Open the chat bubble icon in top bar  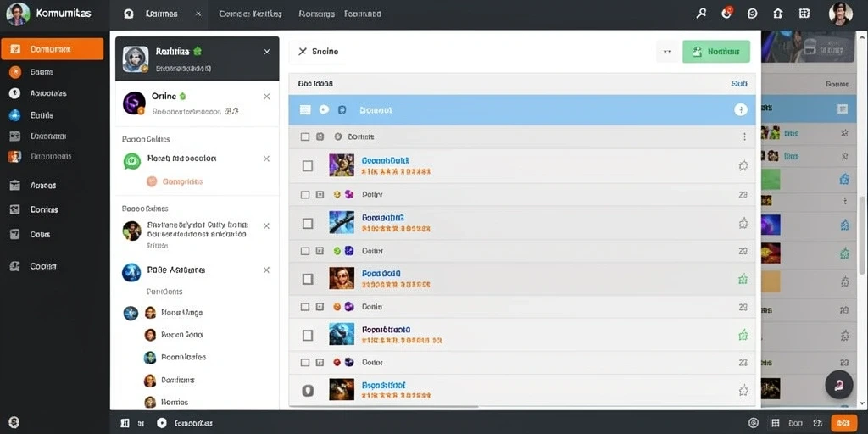pos(753,14)
